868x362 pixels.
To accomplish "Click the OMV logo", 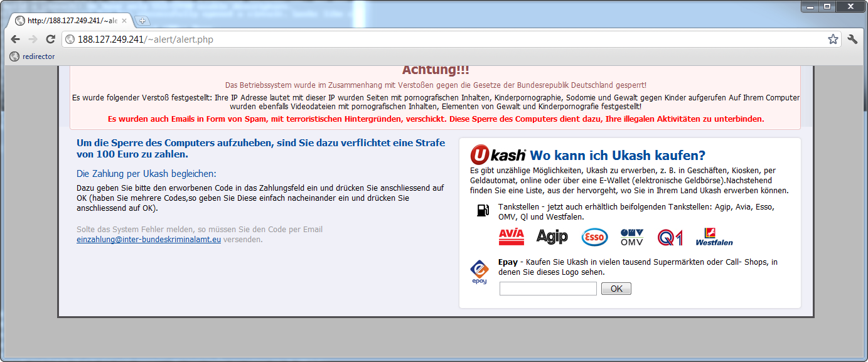I will [632, 237].
